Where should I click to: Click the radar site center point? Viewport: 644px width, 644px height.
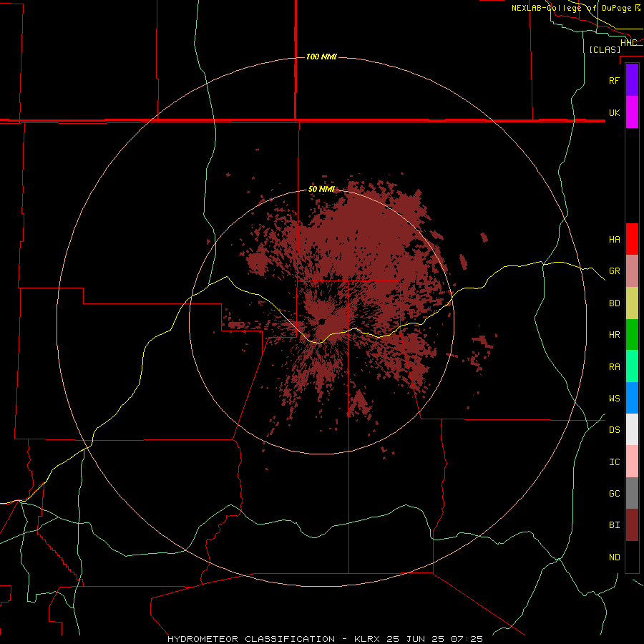click(x=321, y=321)
